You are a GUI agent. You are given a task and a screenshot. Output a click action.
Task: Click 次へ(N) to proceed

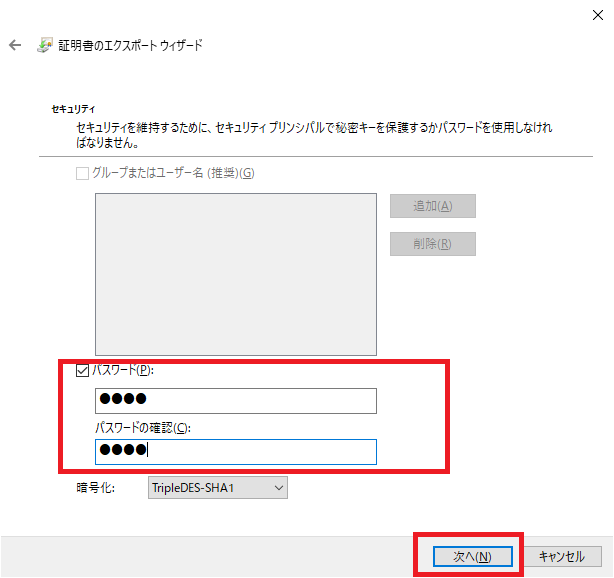[x=473, y=556]
